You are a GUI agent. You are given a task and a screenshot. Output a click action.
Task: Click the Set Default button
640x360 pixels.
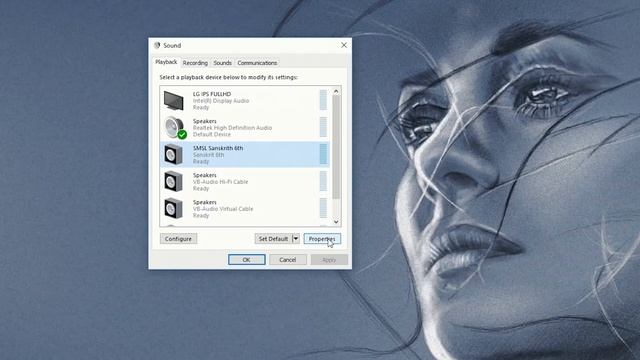(273, 239)
